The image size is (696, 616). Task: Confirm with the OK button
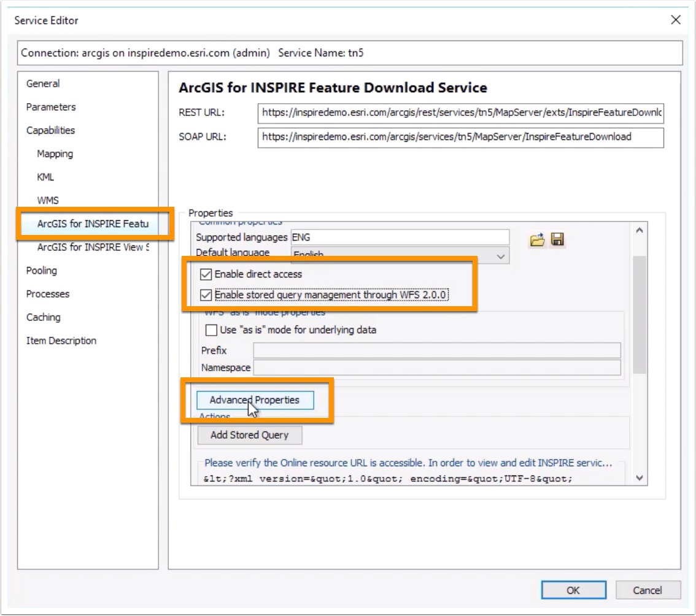click(573, 591)
